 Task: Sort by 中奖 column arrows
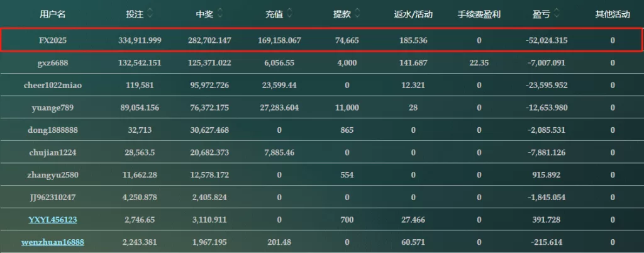220,14
